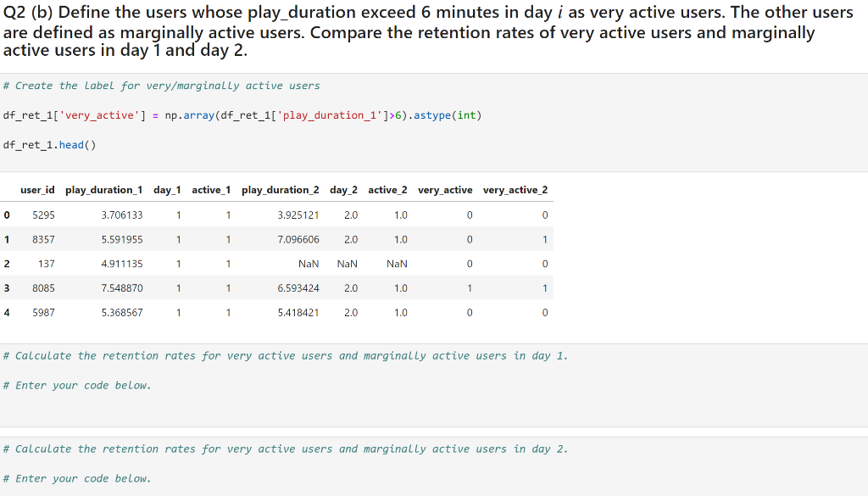Viewport: 868px width, 496px height.
Task: Click the astype(int) code text
Action: [x=453, y=114]
